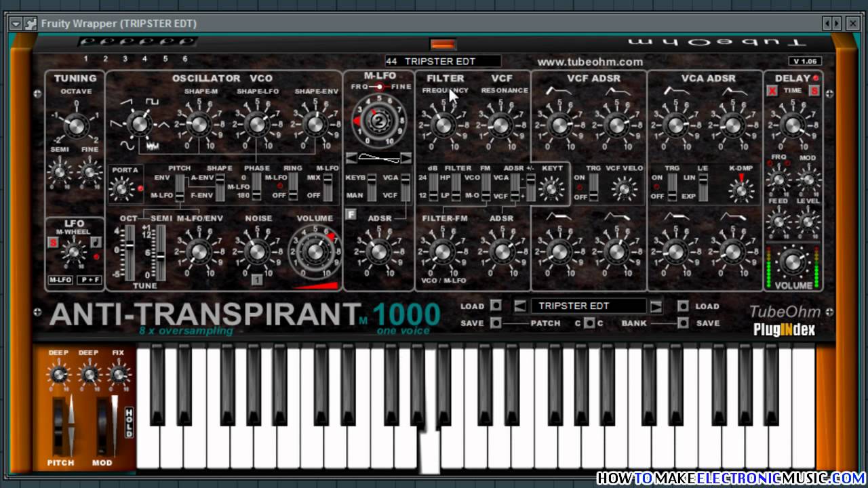
Task: Adjust the filter RESONANCE knob
Action: (500, 125)
